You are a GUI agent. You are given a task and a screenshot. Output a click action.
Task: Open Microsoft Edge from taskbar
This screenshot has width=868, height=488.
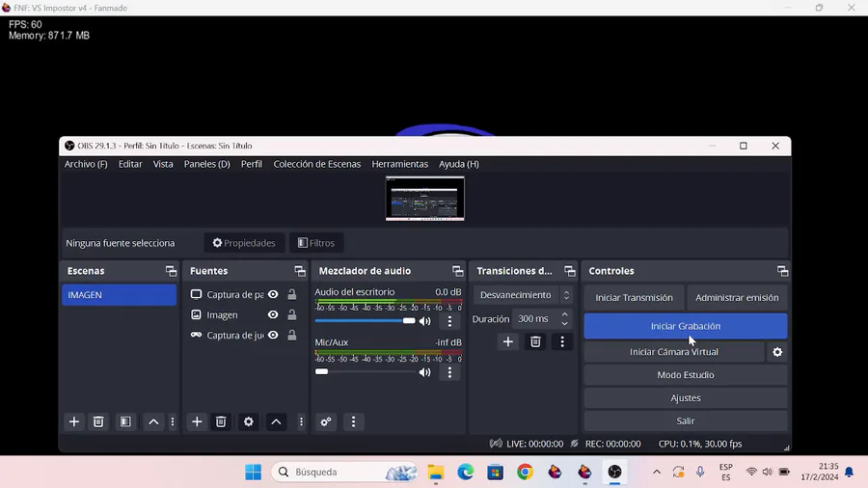[x=466, y=472]
